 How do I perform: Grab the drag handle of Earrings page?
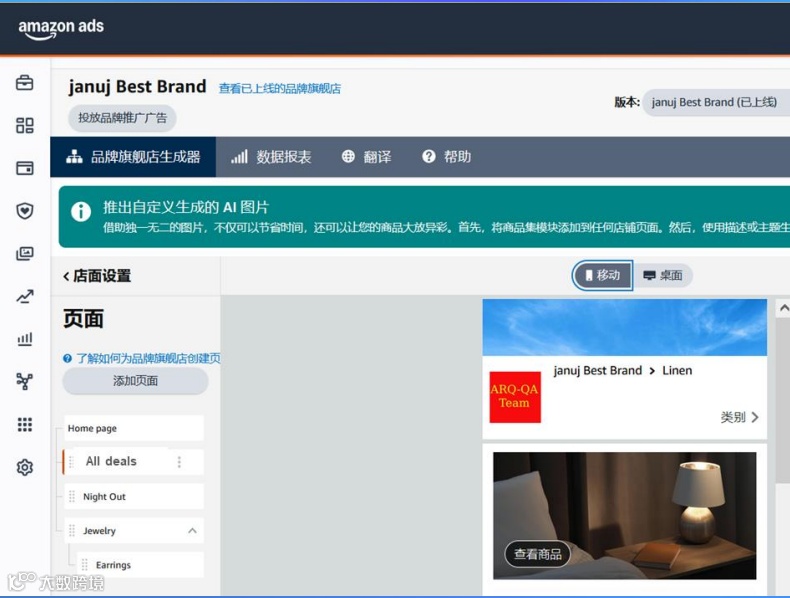85,565
